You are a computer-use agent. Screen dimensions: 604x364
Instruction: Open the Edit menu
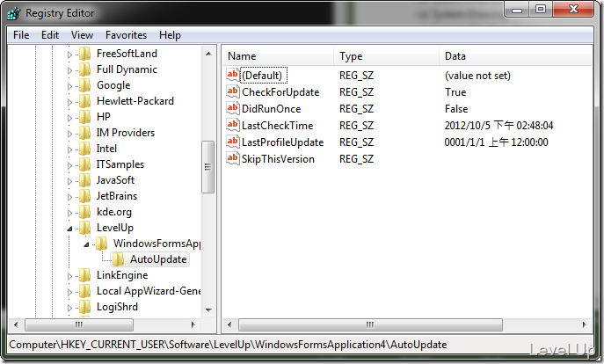click(x=50, y=35)
